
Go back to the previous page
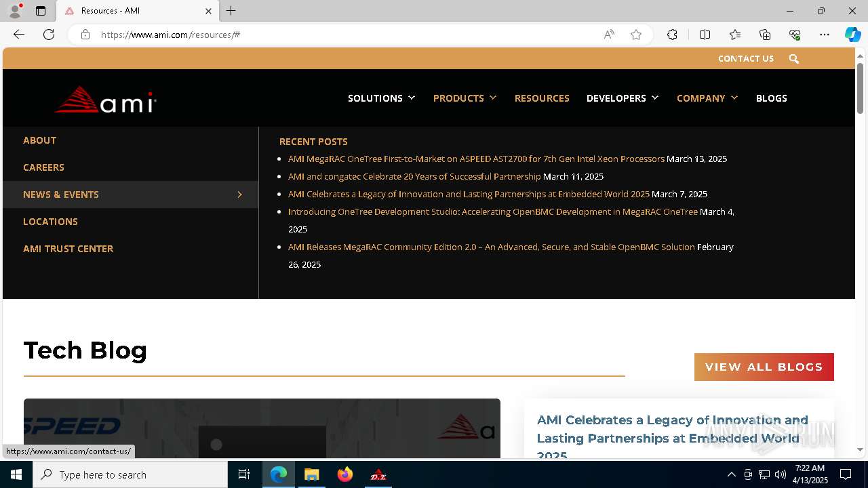click(19, 35)
